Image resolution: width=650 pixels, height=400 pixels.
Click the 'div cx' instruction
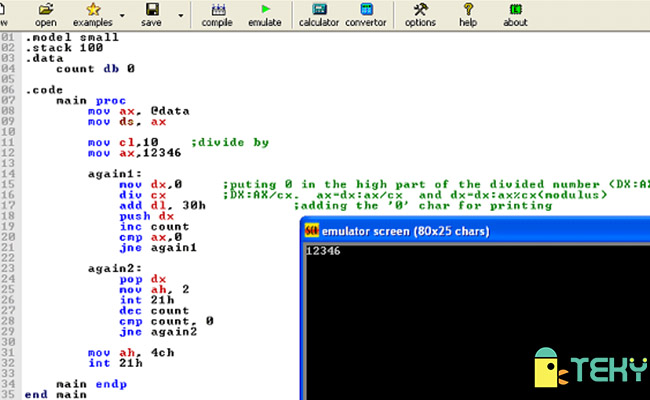[x=143, y=195]
